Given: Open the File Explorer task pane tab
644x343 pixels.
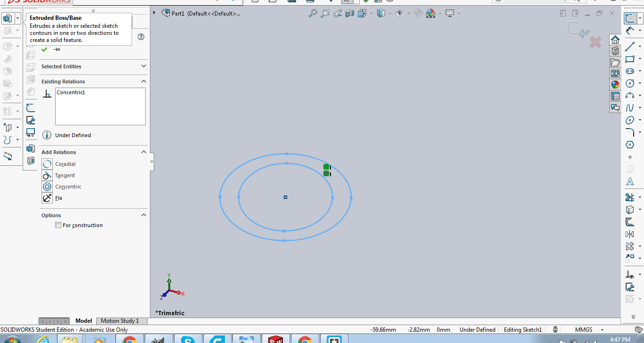Looking at the screenshot, I should 615,62.
